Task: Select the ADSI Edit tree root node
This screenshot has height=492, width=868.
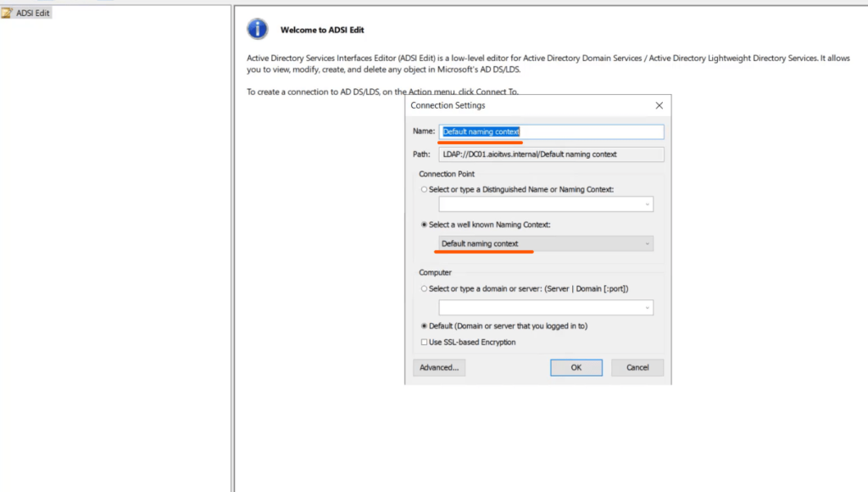Action: 26,13
